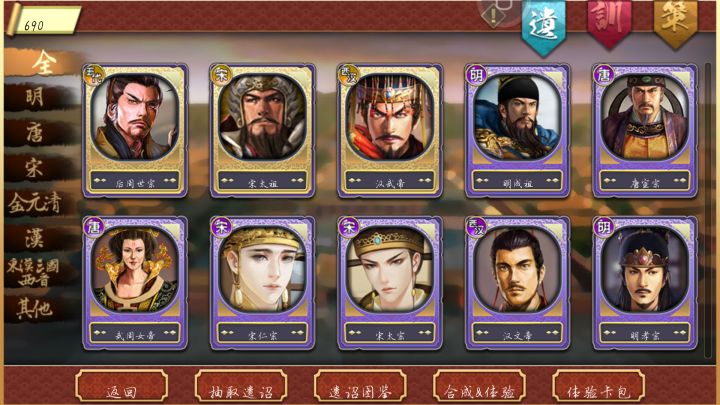Select the 武周女帝 empress card
Image resolution: width=720 pixels, height=405 pixels.
pyautogui.click(x=135, y=283)
